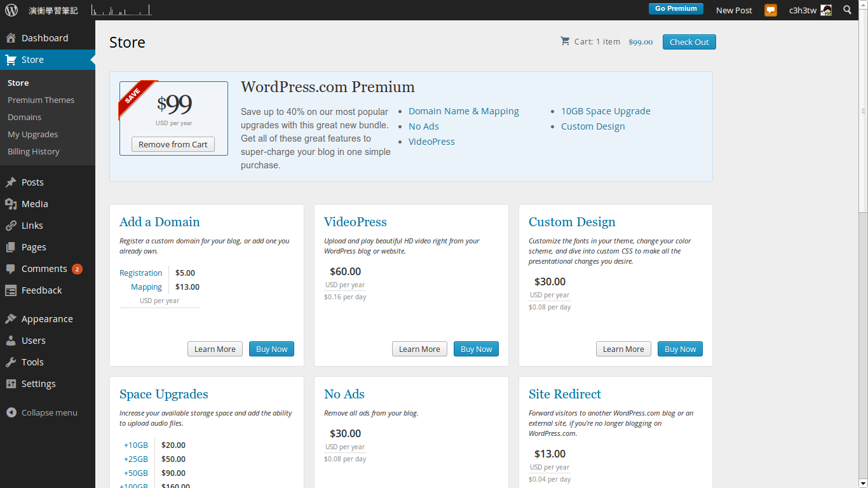
Task: Click the Add a Domain heading
Action: 159,222
